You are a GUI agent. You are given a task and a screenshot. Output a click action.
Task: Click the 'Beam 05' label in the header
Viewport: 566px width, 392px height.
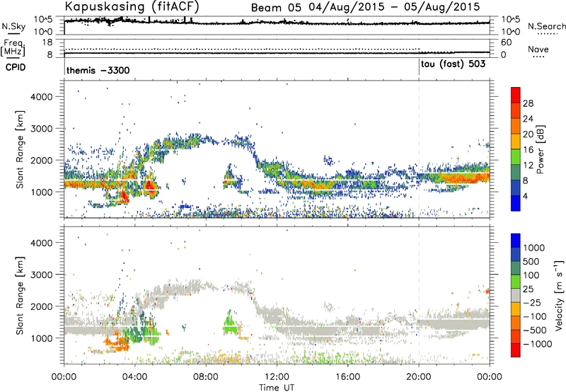point(276,8)
